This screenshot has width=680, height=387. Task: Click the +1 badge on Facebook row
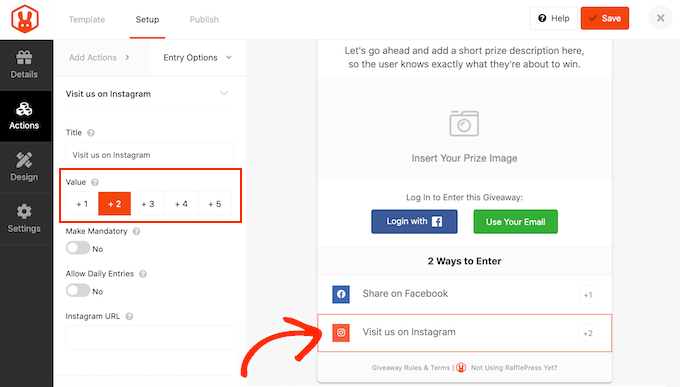click(x=588, y=295)
